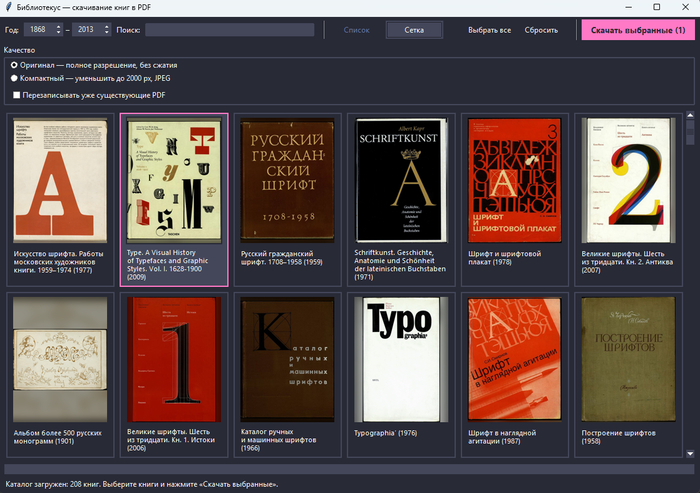The image size is (700, 493).
Task: Select Искусство шрифта book cover
Action: (x=60, y=180)
